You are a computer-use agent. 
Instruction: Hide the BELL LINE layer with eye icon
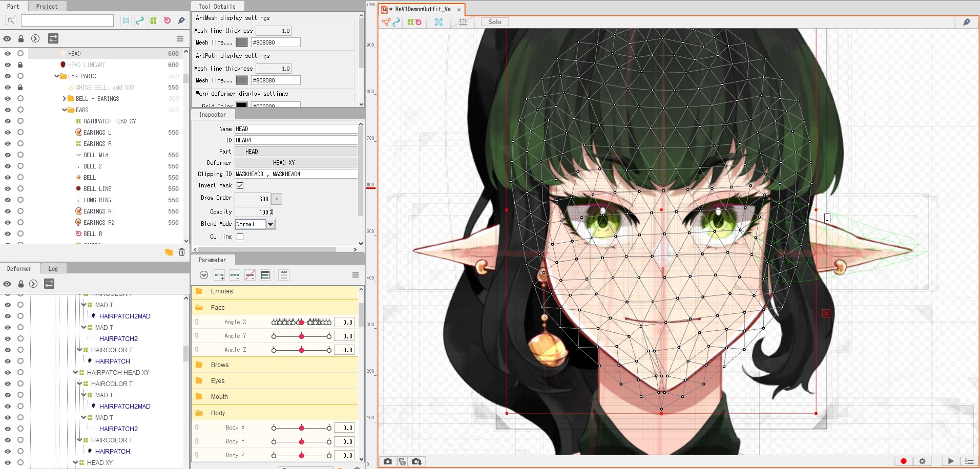point(8,189)
